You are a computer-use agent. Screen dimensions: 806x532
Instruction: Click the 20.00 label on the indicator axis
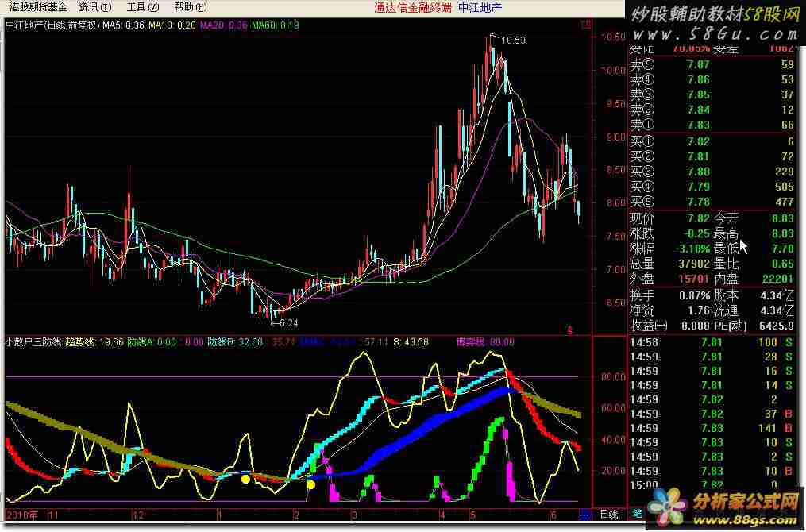[612, 471]
